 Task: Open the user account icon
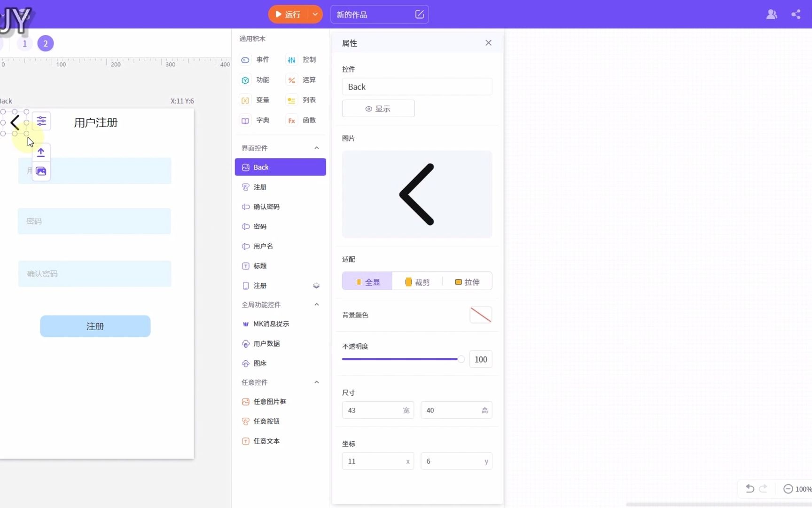point(772,15)
